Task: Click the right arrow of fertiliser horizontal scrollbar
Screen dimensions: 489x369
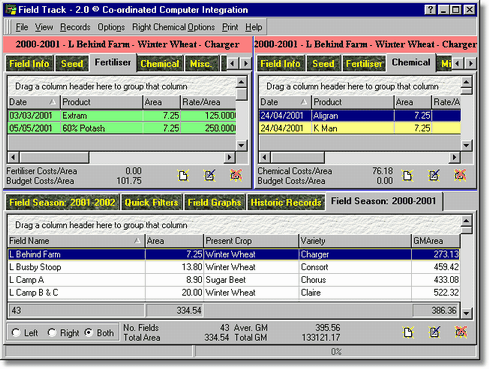Action: click(230, 157)
